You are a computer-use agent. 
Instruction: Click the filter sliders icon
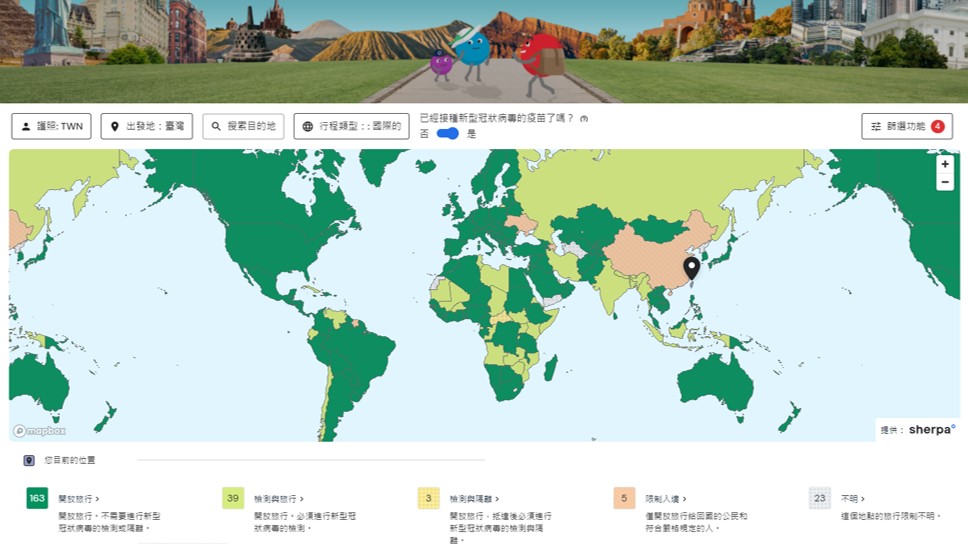point(876,126)
